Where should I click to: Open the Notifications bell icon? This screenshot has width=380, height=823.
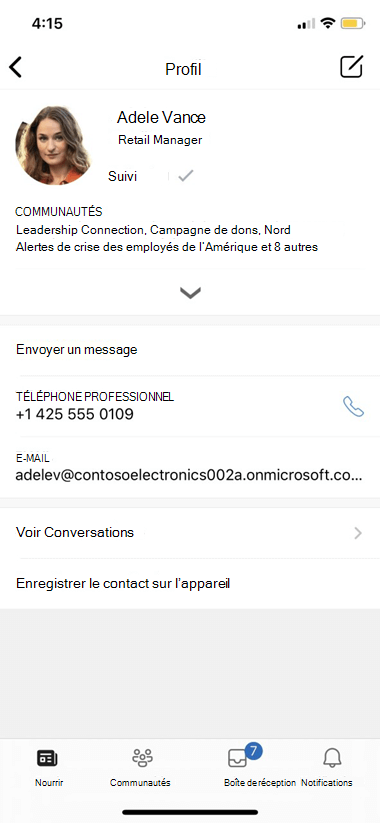coord(332,758)
